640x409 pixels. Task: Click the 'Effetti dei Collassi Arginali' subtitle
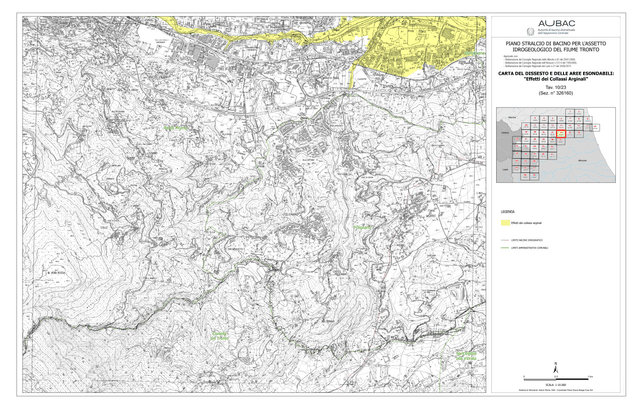(x=556, y=79)
